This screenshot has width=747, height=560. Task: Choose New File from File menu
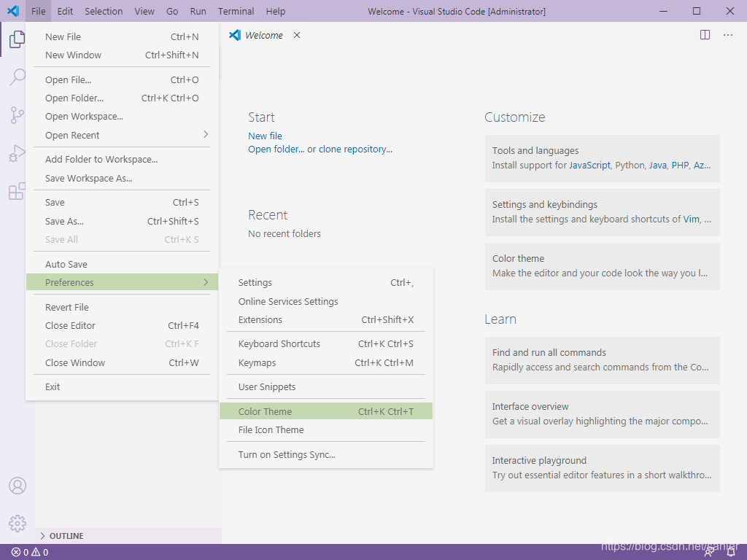pos(122,36)
